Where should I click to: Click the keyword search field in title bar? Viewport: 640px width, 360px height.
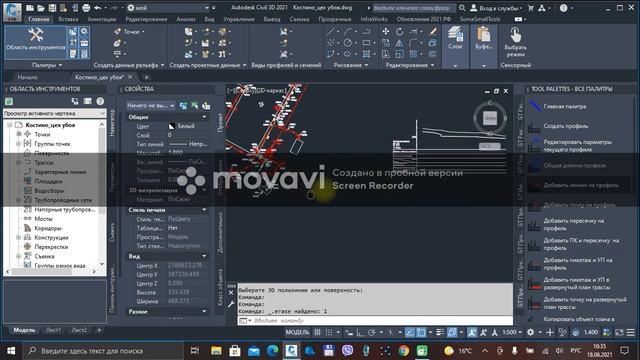[x=413, y=8]
